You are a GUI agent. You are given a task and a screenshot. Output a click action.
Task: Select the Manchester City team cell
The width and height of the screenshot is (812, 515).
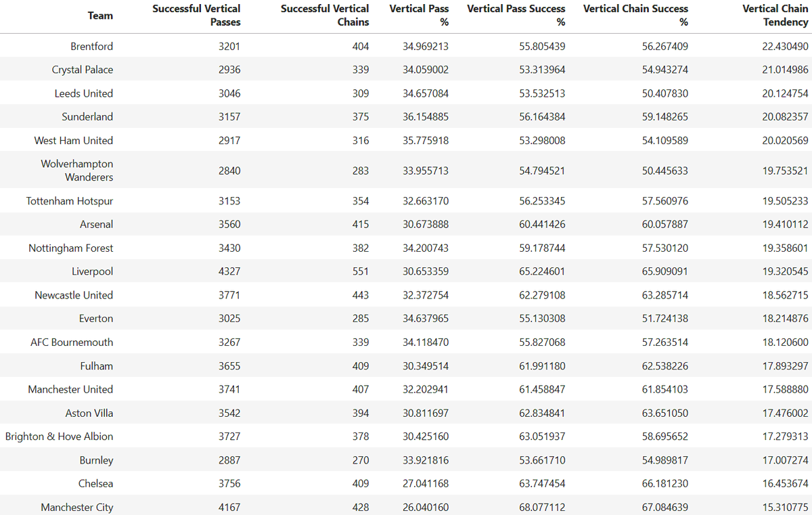click(x=77, y=508)
